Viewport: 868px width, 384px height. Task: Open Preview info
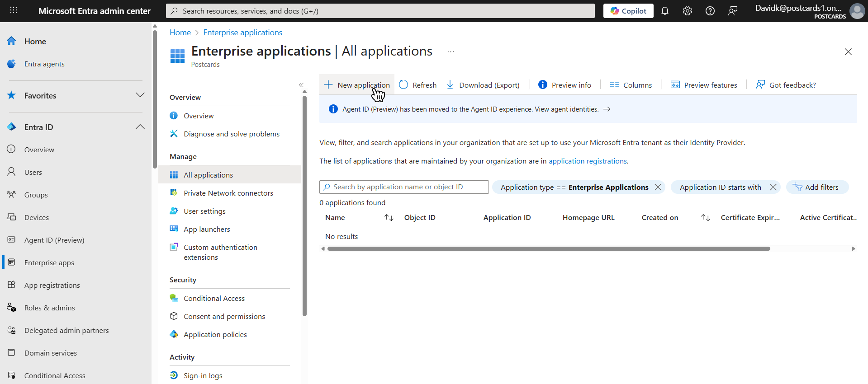(x=564, y=85)
